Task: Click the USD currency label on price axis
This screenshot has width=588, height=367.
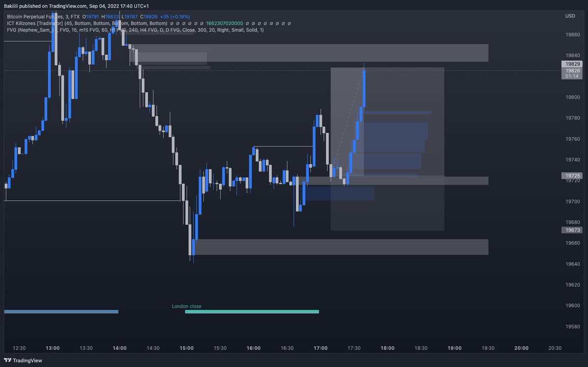Action: [x=570, y=16]
